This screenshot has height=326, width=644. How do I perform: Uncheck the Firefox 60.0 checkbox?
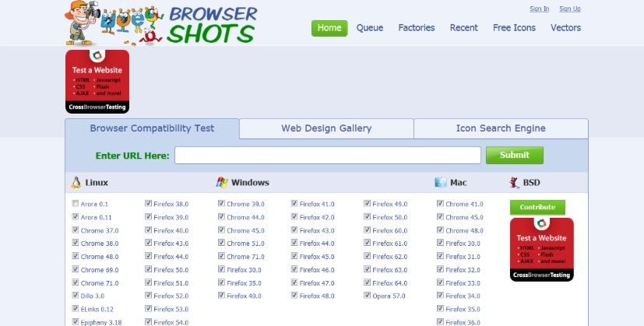point(368,230)
